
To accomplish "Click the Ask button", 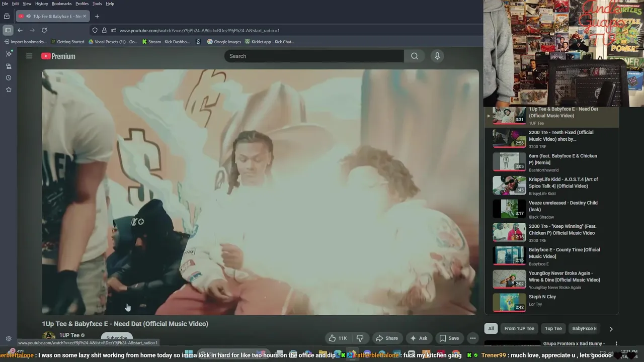I will coord(419,338).
